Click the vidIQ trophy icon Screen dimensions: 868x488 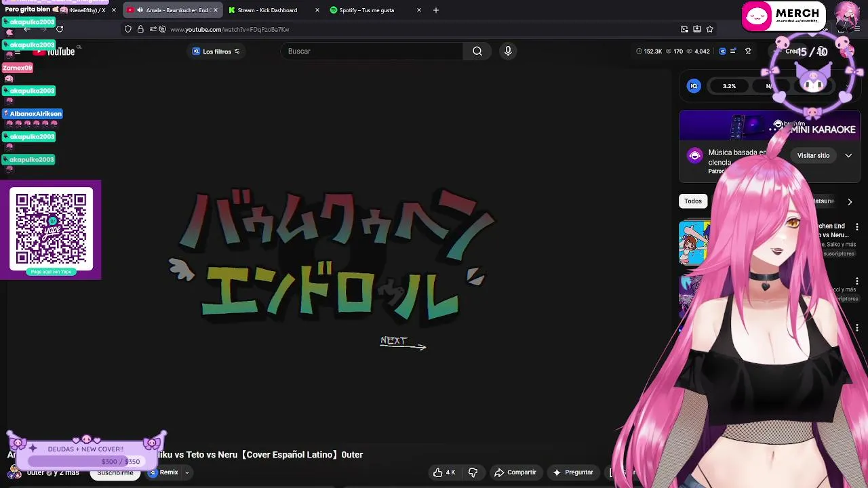748,52
